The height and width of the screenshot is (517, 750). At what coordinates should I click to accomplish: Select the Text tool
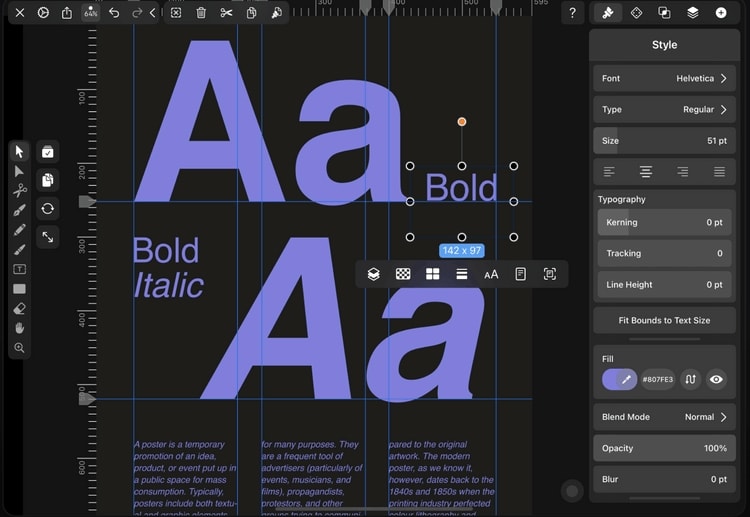[19, 269]
